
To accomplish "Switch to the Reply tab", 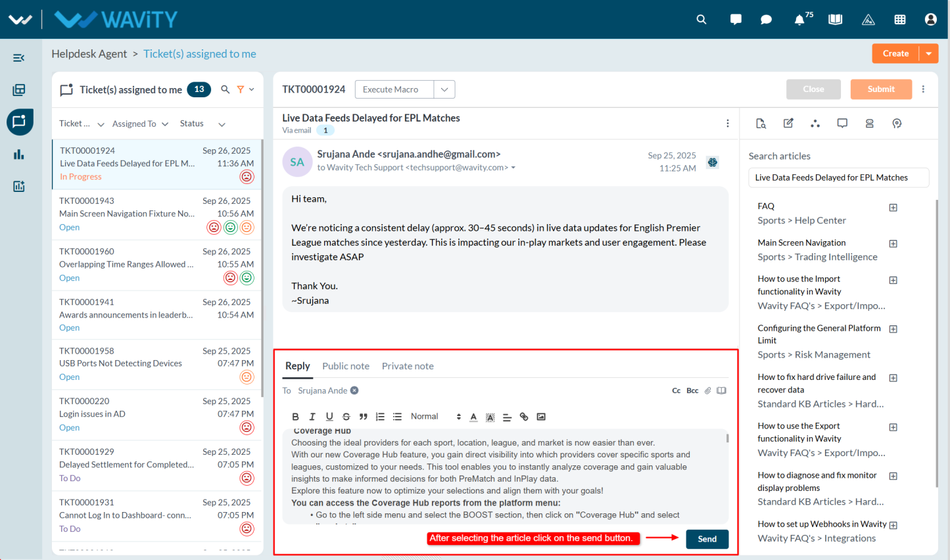I will click(297, 366).
